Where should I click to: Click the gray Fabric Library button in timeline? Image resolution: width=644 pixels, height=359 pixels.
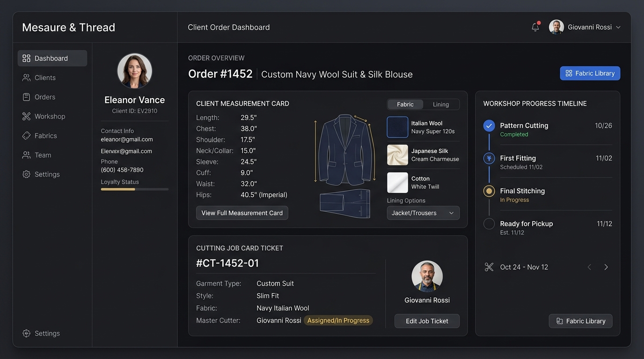click(581, 321)
